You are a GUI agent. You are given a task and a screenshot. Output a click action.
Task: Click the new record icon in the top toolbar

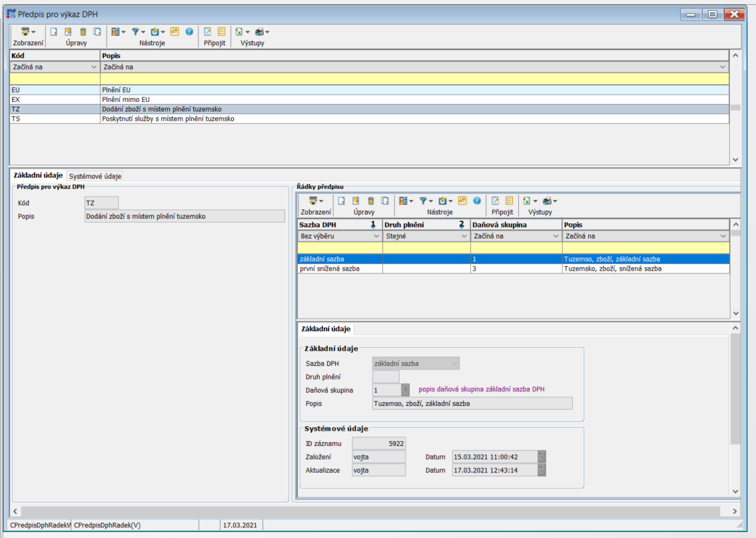pyautogui.click(x=53, y=31)
